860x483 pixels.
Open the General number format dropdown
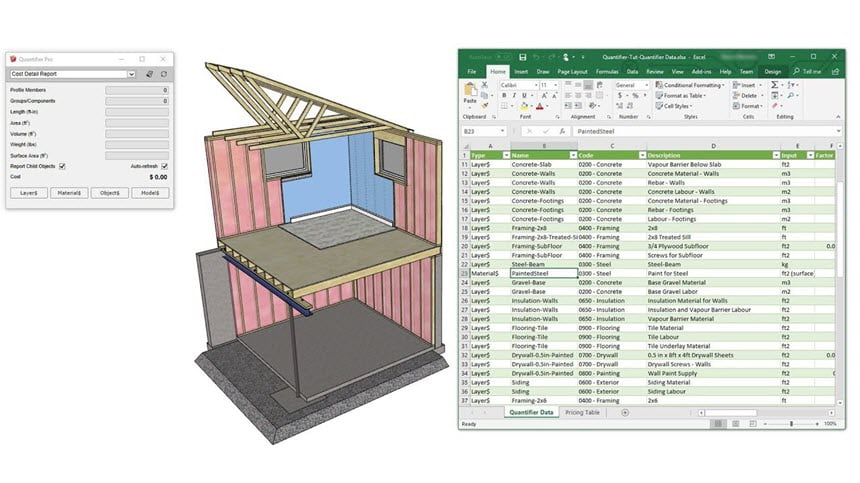tap(646, 85)
